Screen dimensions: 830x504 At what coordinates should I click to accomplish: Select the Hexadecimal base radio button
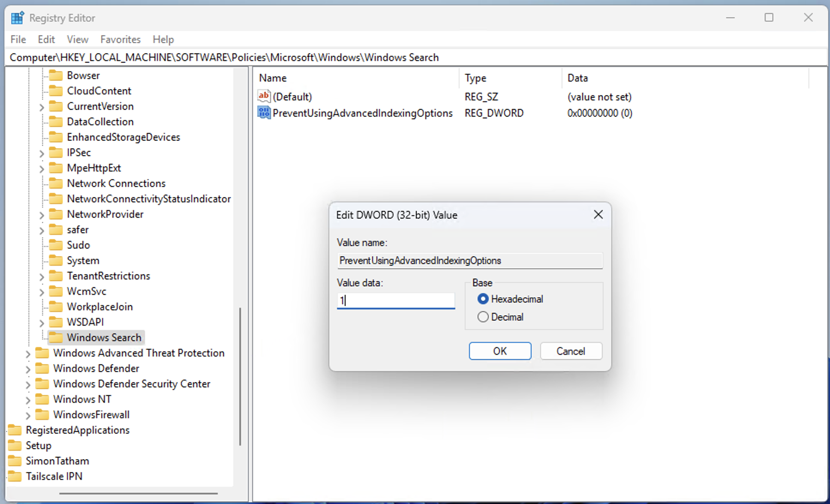coord(483,299)
